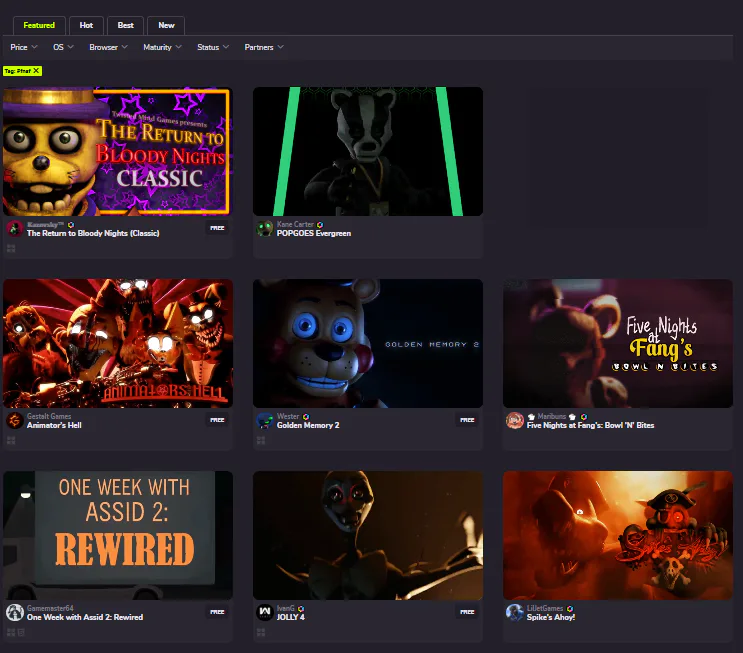Open Five Nights at Fang's thumbnail
Image resolution: width=743 pixels, height=653 pixels.
[618, 343]
